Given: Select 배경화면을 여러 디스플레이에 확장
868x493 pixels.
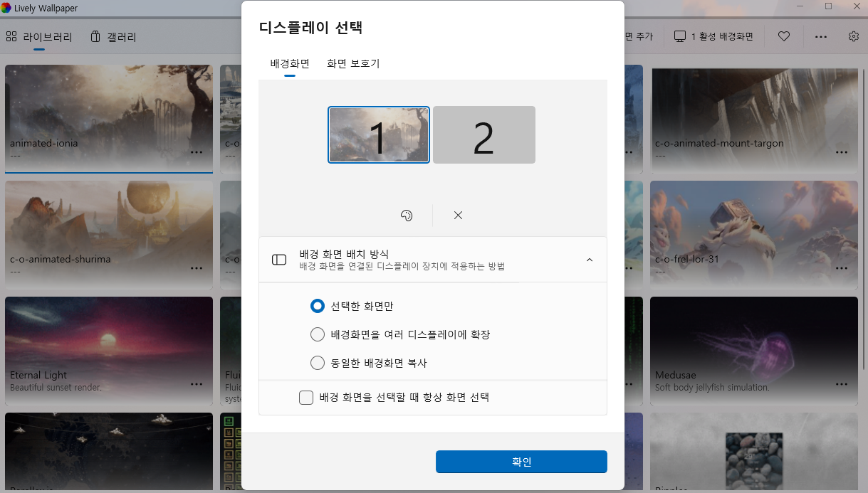Looking at the screenshot, I should pos(317,334).
